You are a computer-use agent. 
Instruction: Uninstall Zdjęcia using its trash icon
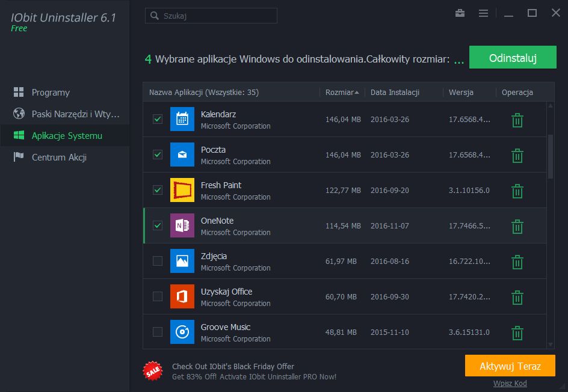tap(517, 262)
